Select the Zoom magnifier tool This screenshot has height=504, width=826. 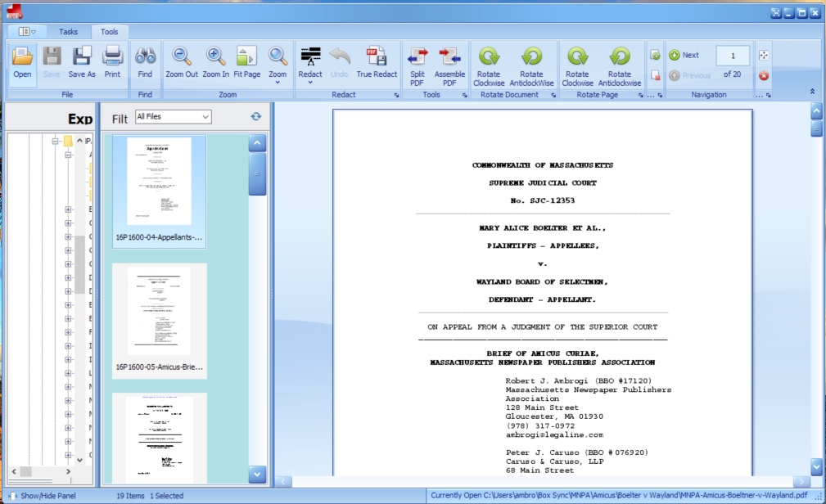tap(278, 58)
